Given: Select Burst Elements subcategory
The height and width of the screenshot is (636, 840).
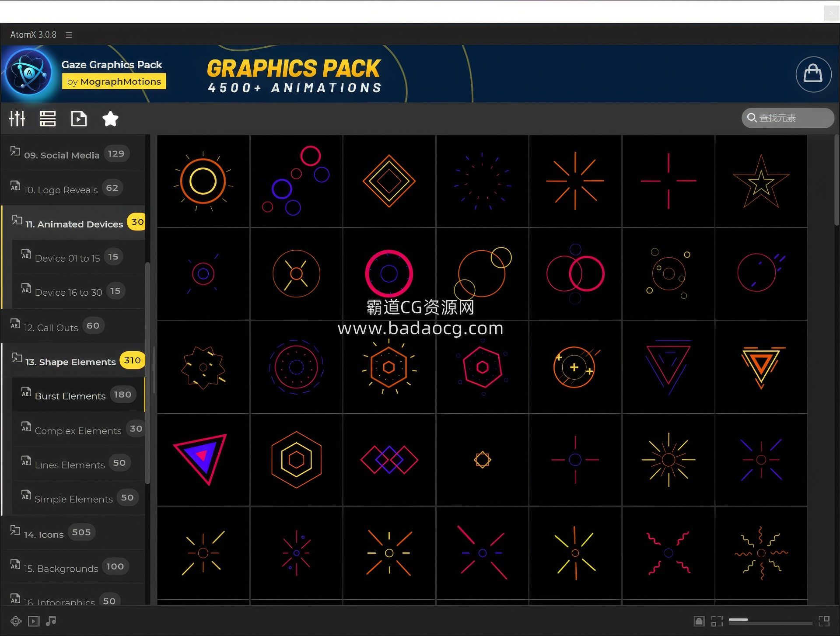Looking at the screenshot, I should pos(79,395).
